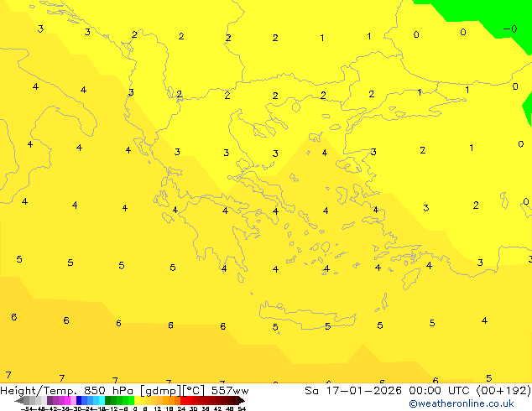532x411 pixels.
Task: Open the weatheronline.co.uk copyright link
Action: pos(462,404)
